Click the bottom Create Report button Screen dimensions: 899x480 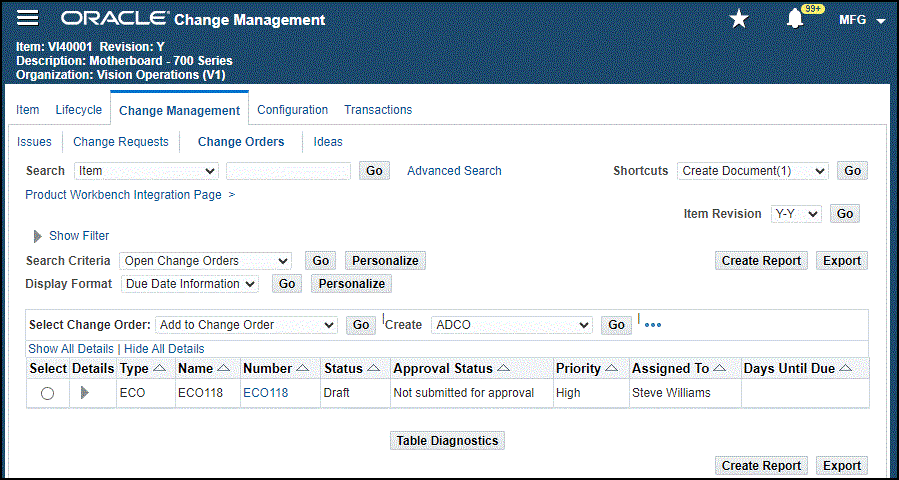point(761,466)
